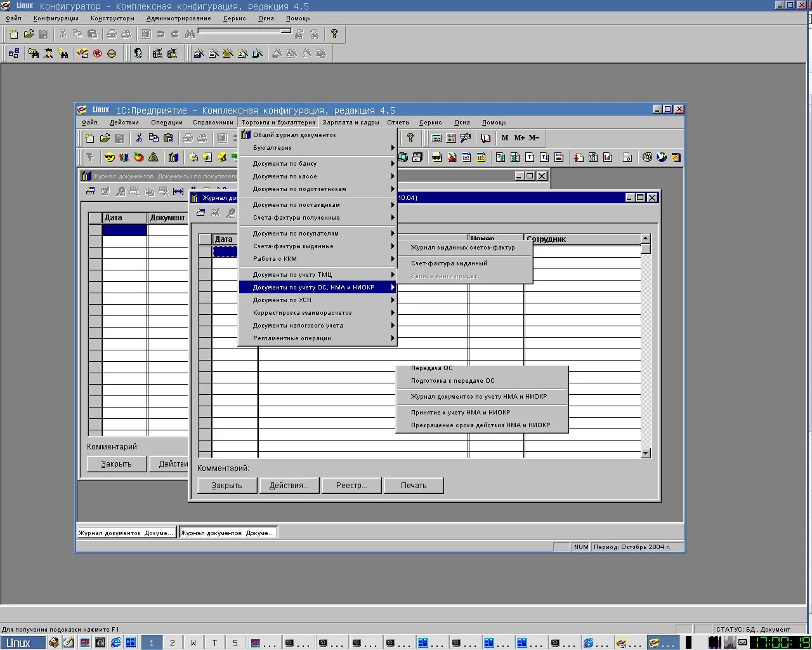Click the scroll down arrow in front journal table
This screenshot has height=650, width=812.
point(646,453)
